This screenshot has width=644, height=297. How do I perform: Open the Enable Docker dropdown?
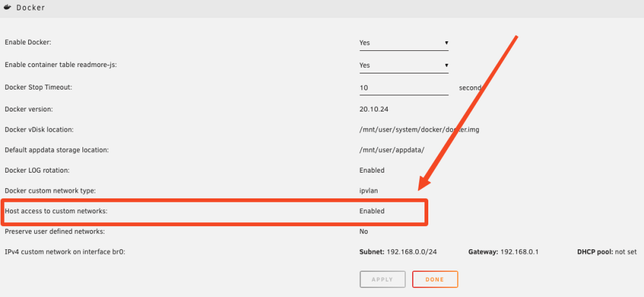(404, 43)
